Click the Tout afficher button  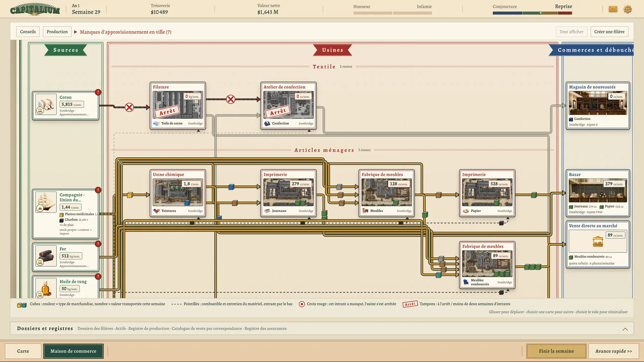[x=571, y=32]
